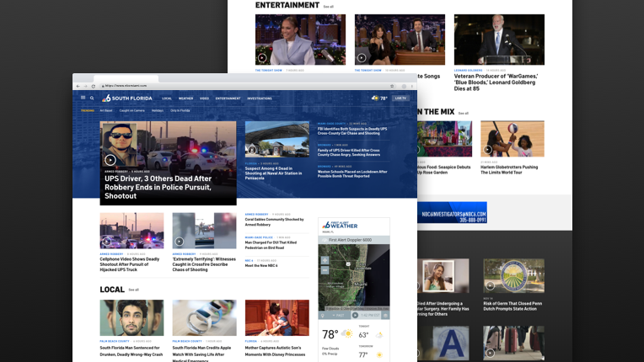Click the browser profile avatar icon
644x362 pixels.
click(x=404, y=86)
